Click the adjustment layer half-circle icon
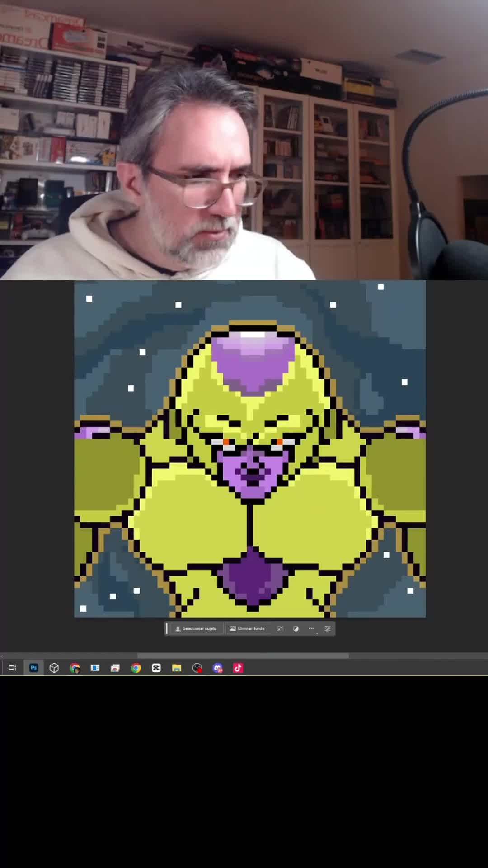 point(296,628)
